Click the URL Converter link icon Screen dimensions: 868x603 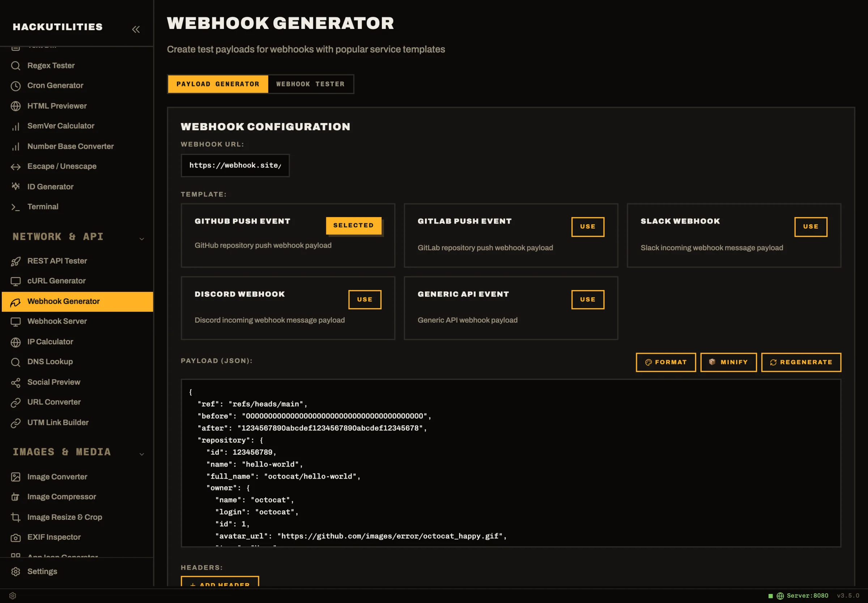pyautogui.click(x=16, y=402)
